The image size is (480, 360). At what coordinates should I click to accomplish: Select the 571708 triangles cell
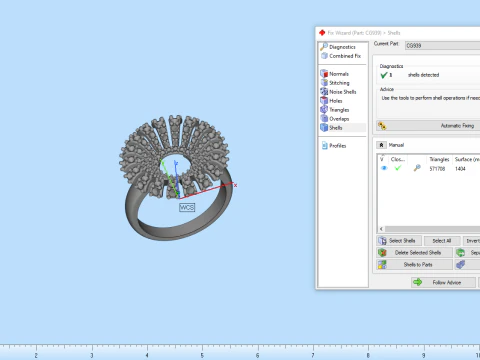tap(437, 169)
